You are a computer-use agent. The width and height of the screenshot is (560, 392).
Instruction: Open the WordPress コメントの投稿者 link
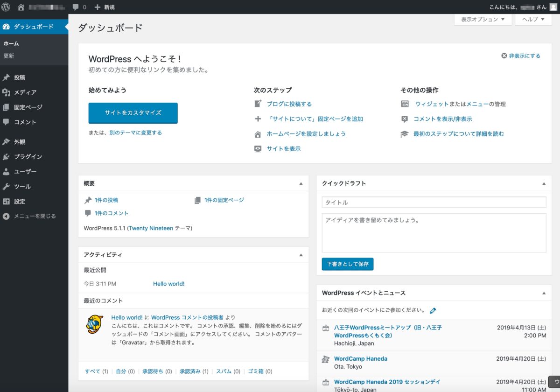[188, 318]
